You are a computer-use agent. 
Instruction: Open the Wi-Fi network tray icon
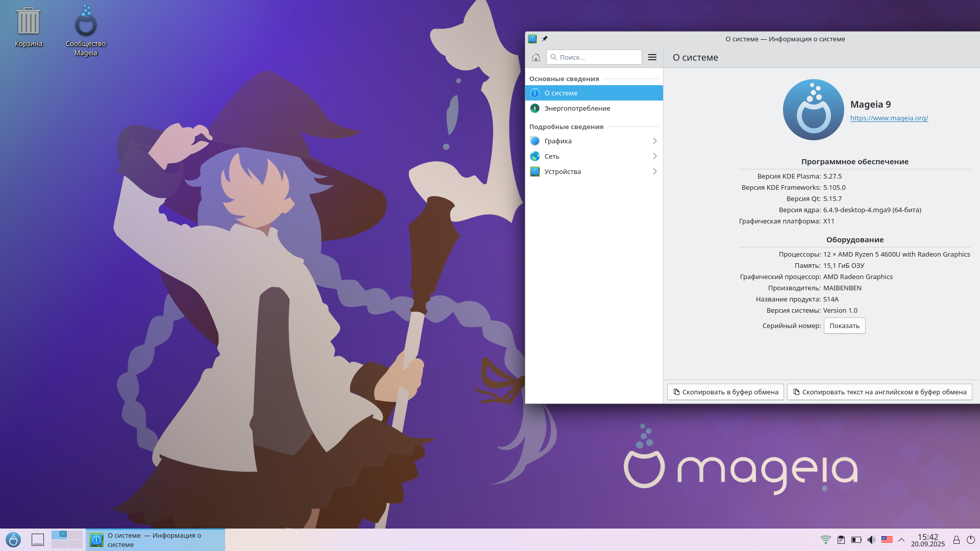(x=825, y=539)
